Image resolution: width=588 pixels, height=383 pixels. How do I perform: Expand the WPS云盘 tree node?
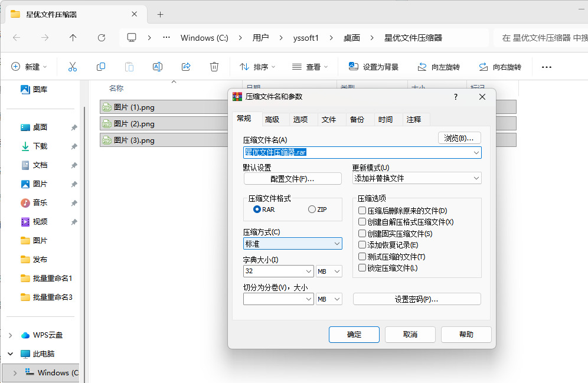(x=11, y=335)
